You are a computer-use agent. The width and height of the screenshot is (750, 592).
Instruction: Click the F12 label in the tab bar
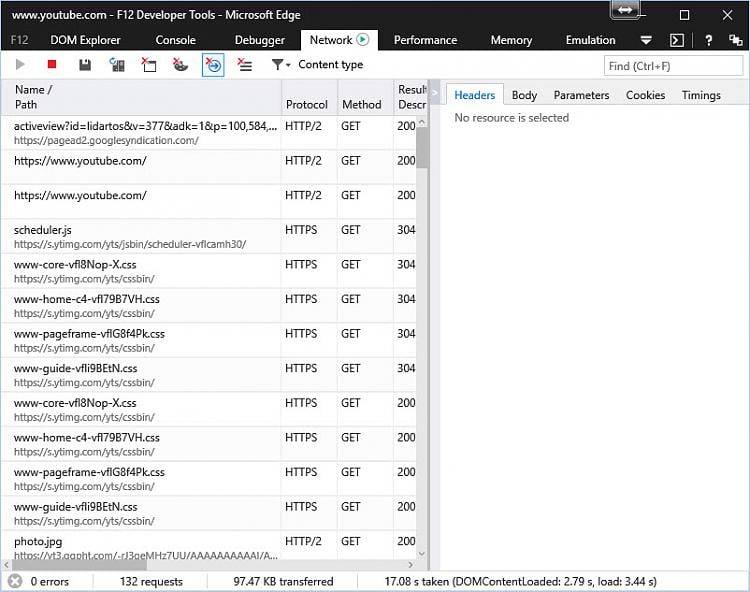point(19,40)
